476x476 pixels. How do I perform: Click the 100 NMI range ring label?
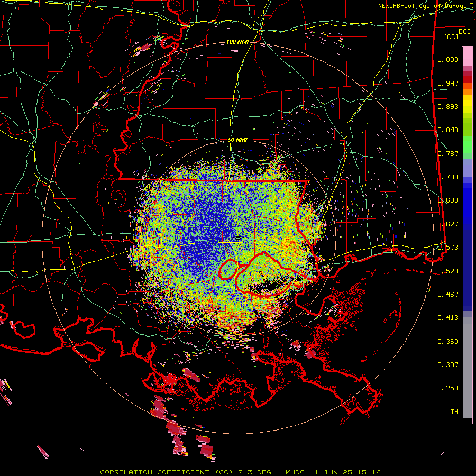[x=237, y=42]
